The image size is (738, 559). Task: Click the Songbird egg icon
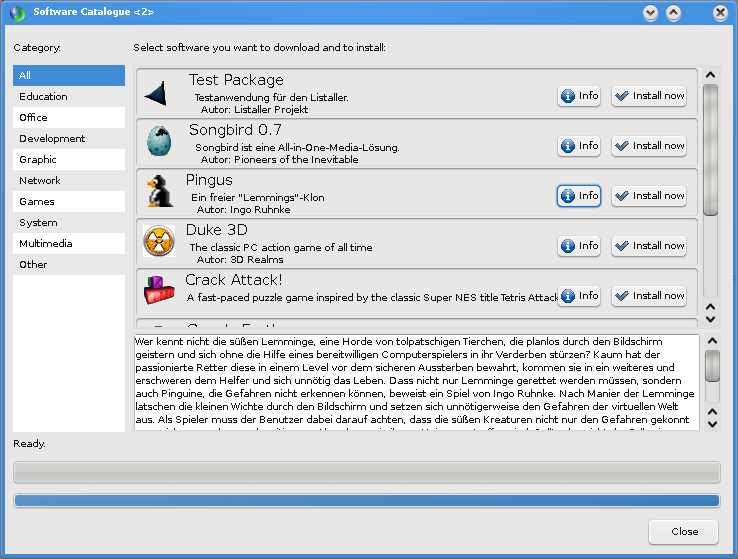pos(158,142)
